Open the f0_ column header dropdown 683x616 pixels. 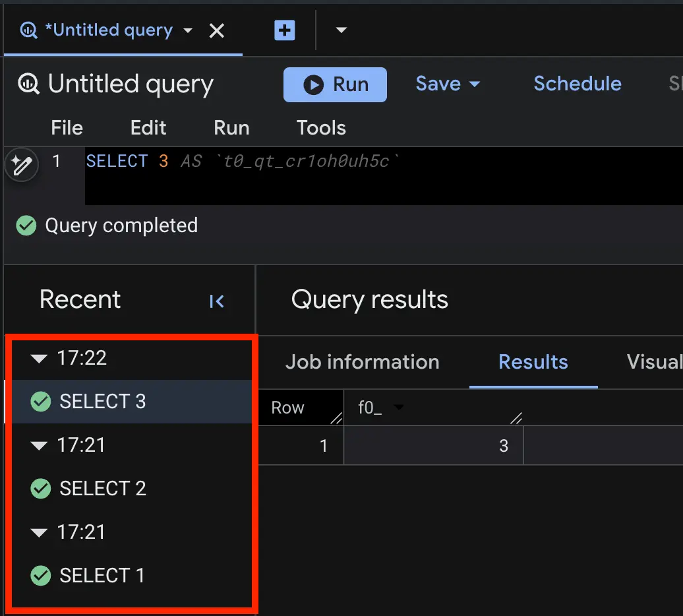(x=398, y=408)
